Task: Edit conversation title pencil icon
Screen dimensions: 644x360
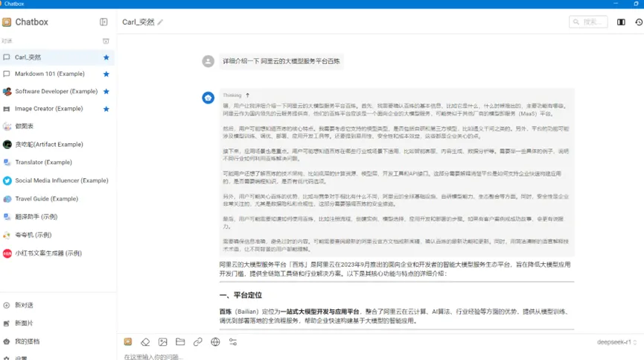Action: [160, 22]
